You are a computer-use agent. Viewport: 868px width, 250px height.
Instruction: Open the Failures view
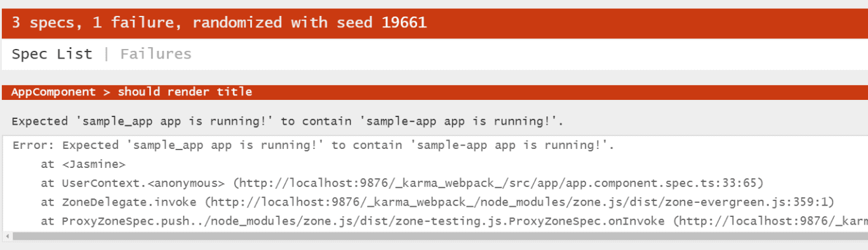pyautogui.click(x=156, y=54)
